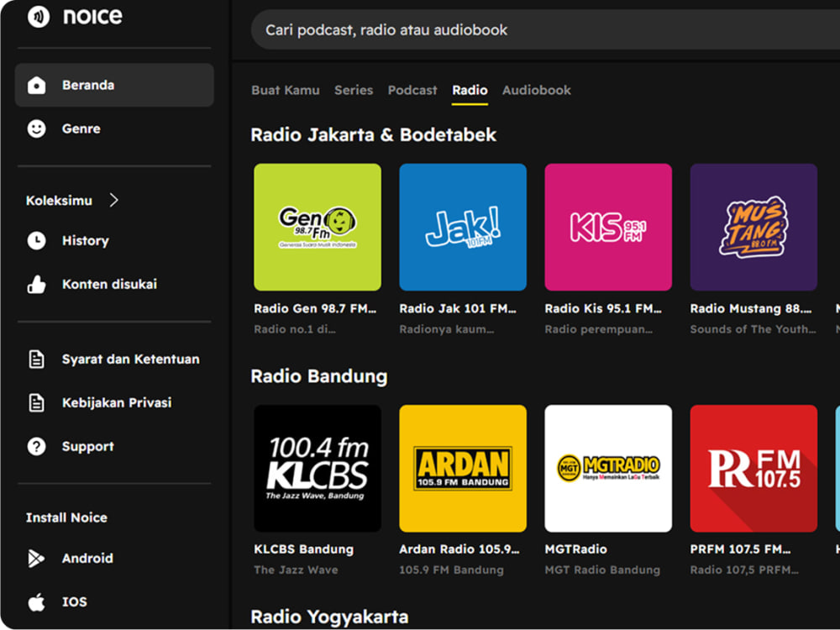This screenshot has height=630, width=840.
Task: Open the Genre page link
Action: [81, 129]
